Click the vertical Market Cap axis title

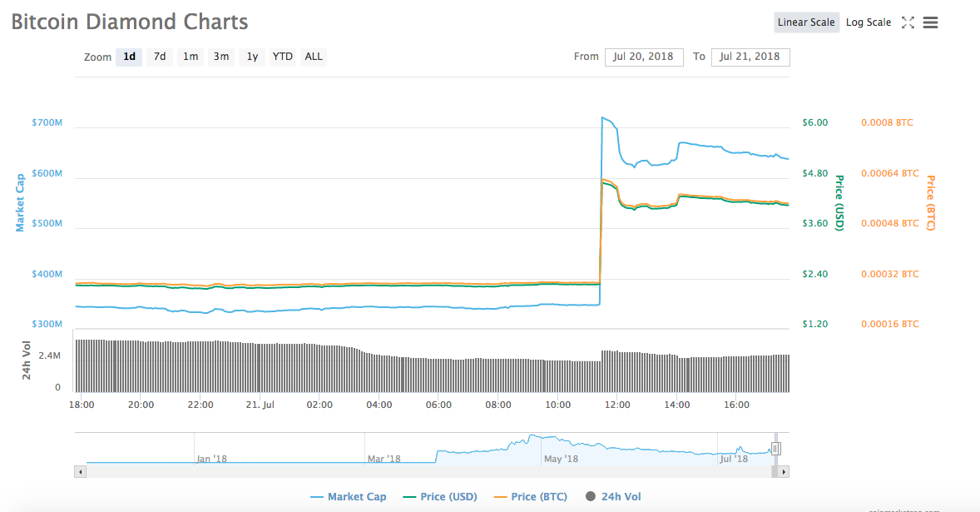point(20,202)
